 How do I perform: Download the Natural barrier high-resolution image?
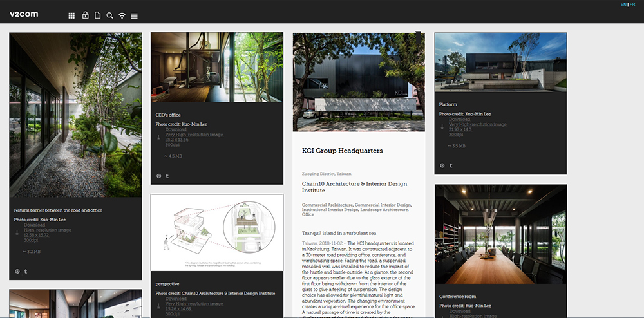[x=36, y=232]
